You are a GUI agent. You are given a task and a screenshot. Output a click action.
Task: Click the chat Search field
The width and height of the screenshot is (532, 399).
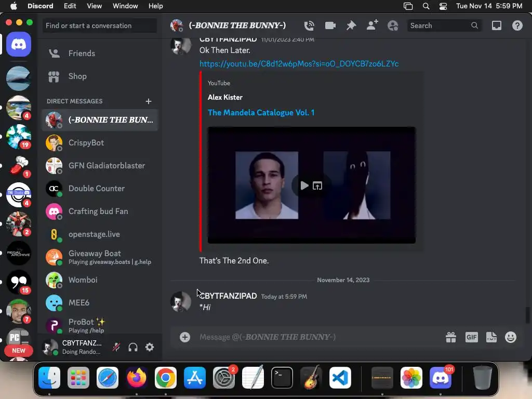coord(444,25)
